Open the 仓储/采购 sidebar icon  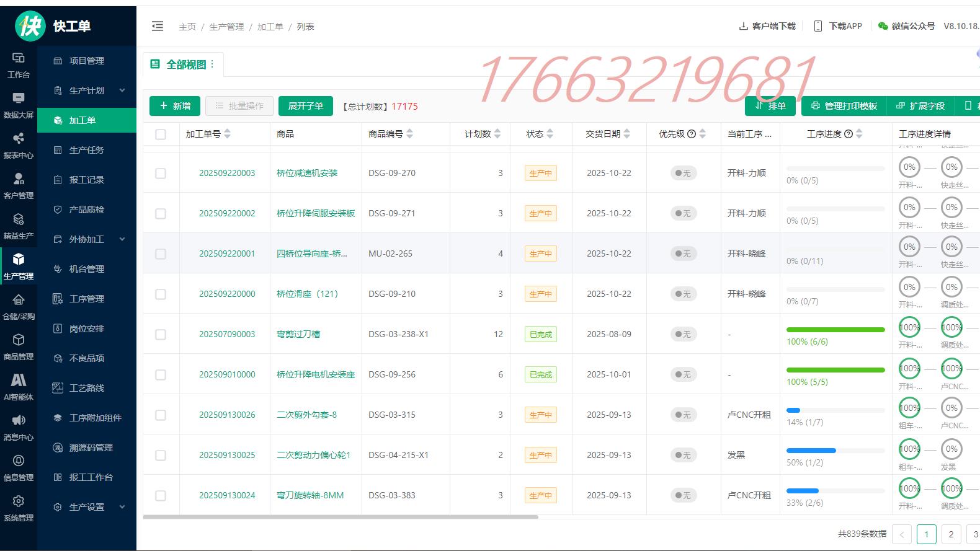[x=19, y=299]
